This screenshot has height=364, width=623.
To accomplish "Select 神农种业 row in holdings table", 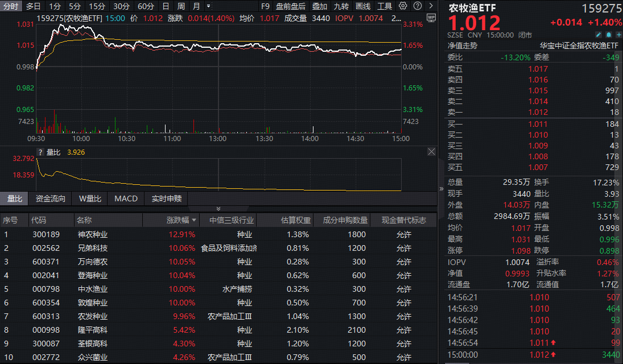I will click(x=93, y=234).
